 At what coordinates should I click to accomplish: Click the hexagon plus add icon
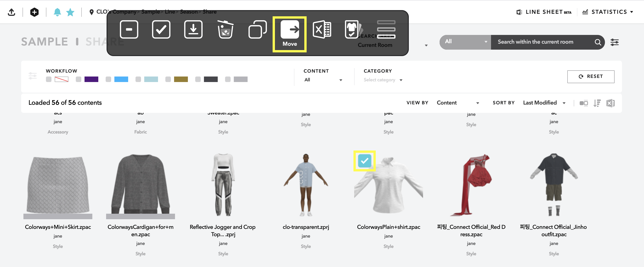(34, 12)
